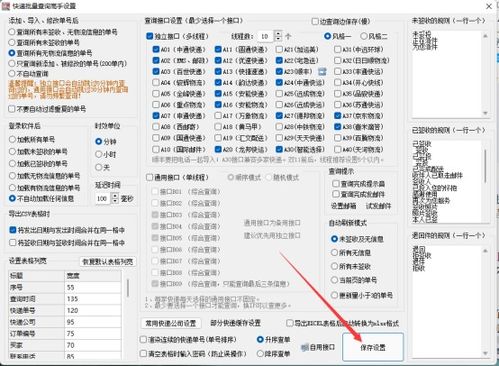Click inside the 退回件的规则 text box

coord(447,301)
